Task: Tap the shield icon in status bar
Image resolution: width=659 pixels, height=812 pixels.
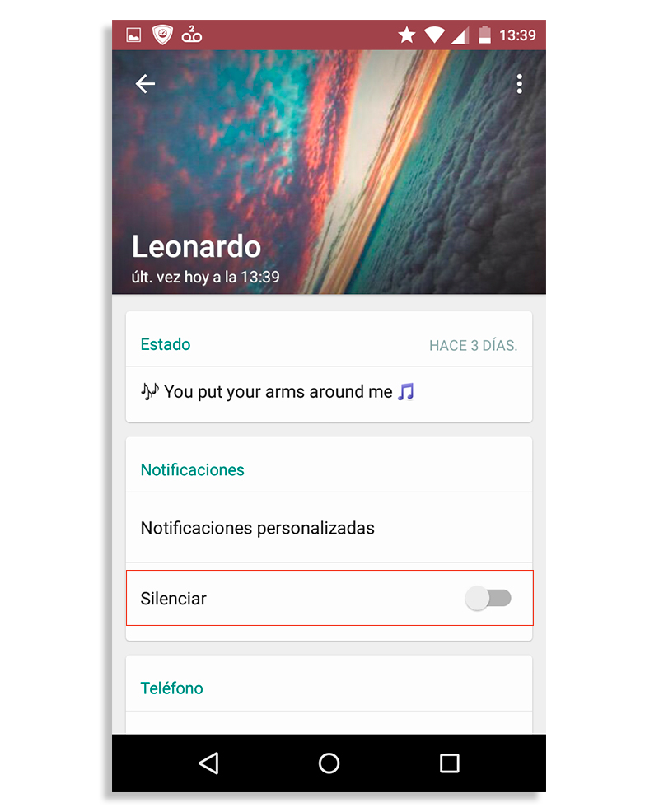Action: pyautogui.click(x=163, y=35)
